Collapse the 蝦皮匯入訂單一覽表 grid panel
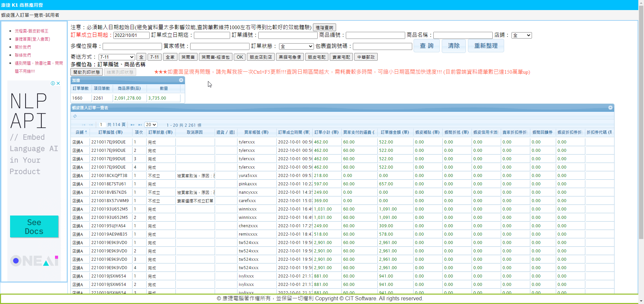This screenshot has height=304, width=644. pyautogui.click(x=610, y=108)
